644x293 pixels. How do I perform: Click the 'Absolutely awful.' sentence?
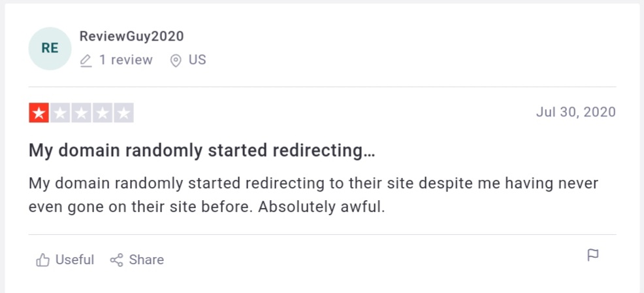coord(321,207)
